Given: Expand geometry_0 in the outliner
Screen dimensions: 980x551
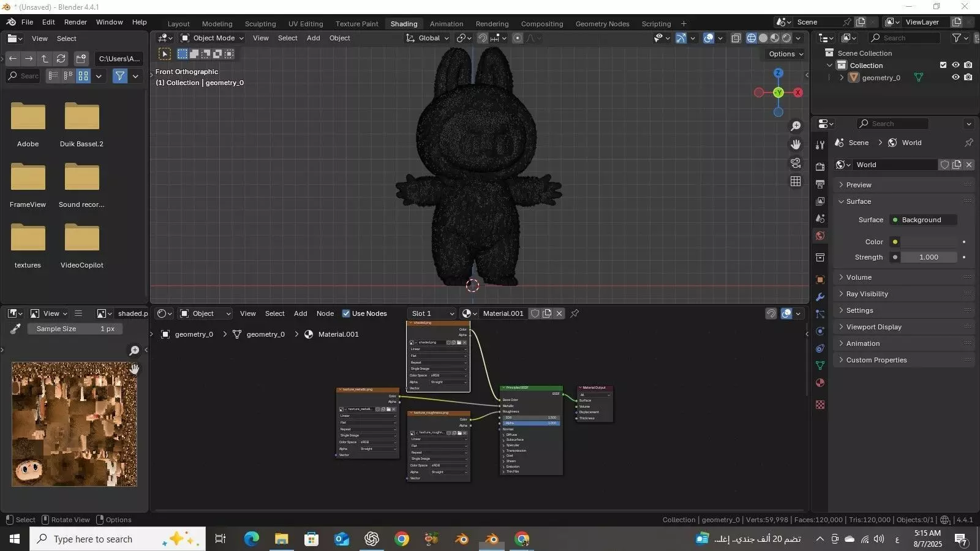Looking at the screenshot, I should [x=842, y=78].
